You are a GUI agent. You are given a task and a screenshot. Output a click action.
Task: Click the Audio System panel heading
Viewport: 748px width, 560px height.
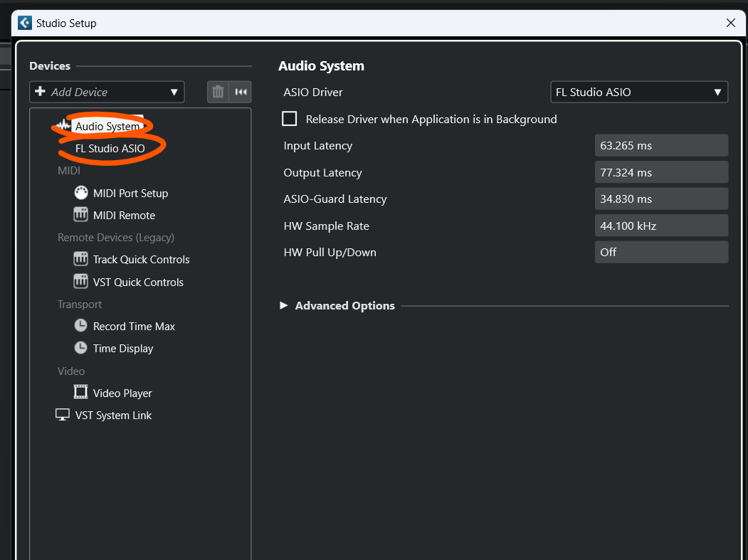click(321, 66)
